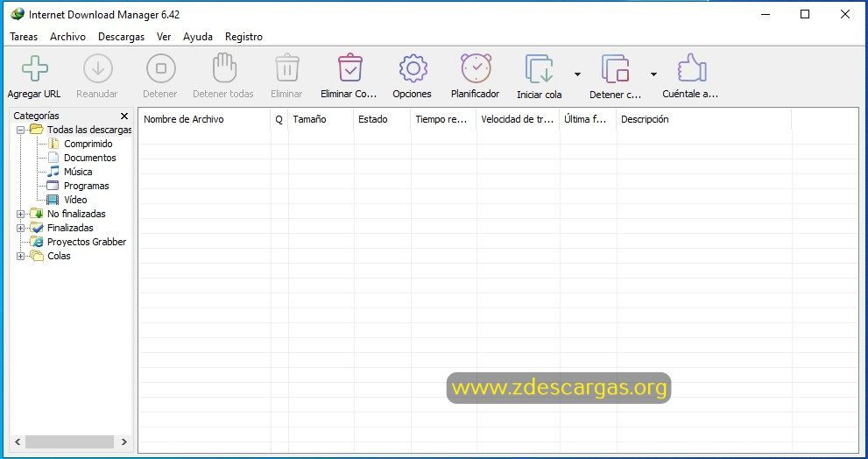Click the categories horizontal scrollbar thumb

pos(69,441)
